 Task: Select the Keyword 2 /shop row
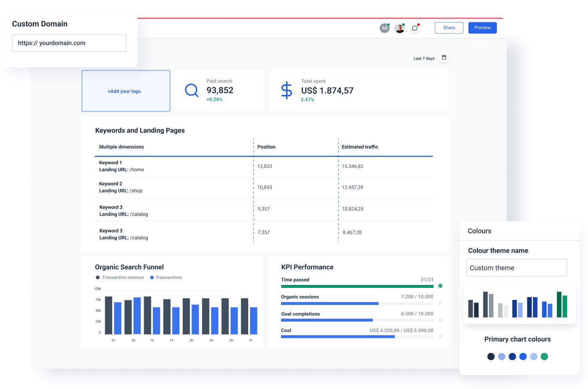pos(264,188)
